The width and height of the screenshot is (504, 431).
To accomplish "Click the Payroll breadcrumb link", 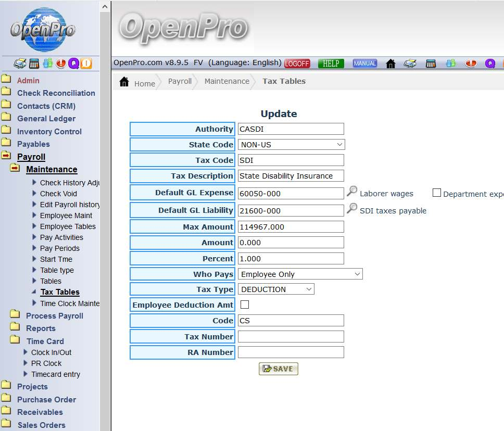I will [180, 81].
